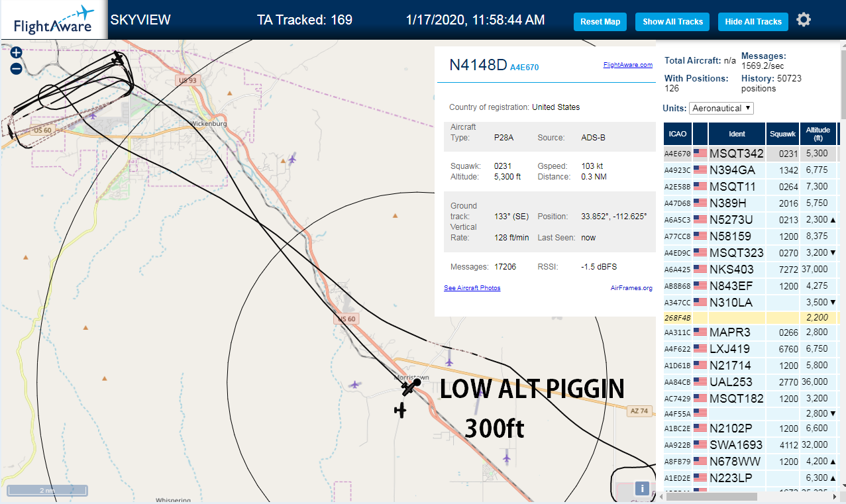Viewport: 846px width, 504px height.
Task: Zoom in with the plus map button
Action: [x=17, y=52]
